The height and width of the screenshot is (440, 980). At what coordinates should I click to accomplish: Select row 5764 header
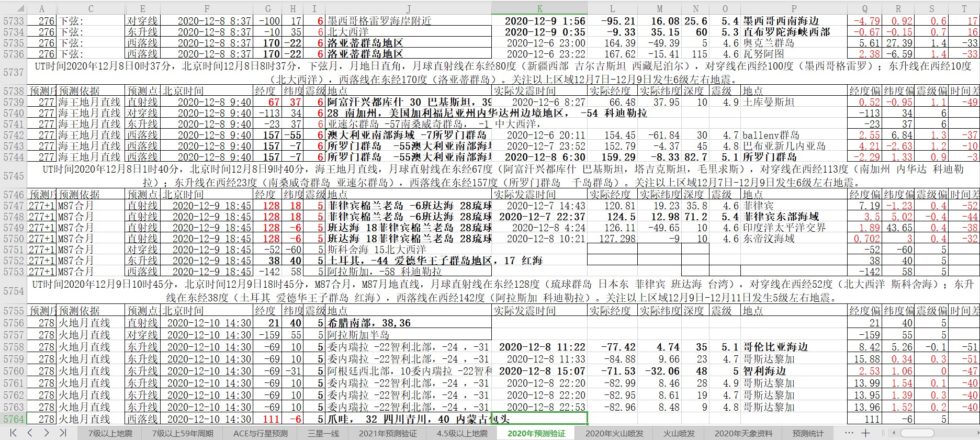pyautogui.click(x=13, y=419)
